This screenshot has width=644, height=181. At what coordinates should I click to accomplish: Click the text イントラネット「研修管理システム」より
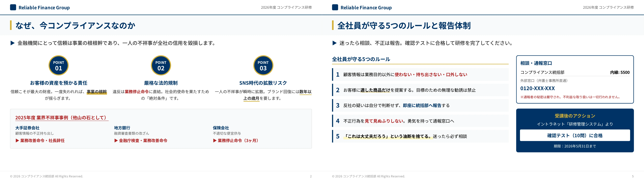[575, 124]
